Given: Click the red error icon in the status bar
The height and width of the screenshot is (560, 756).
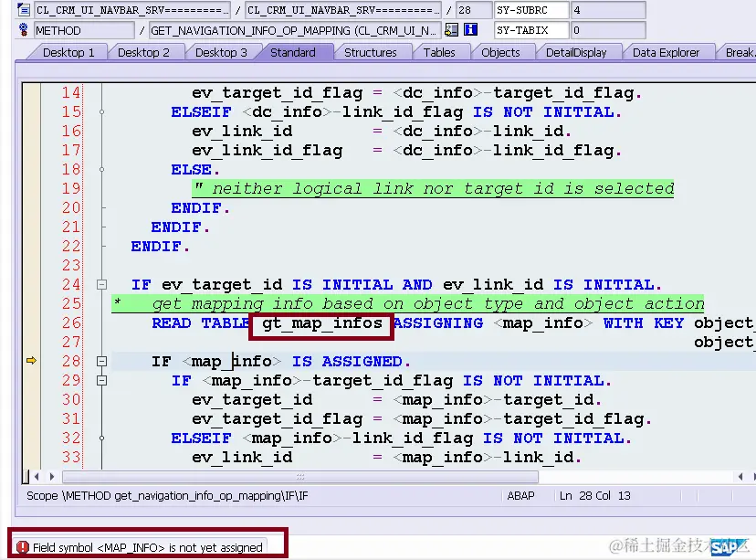Looking at the screenshot, I should click(x=23, y=547).
